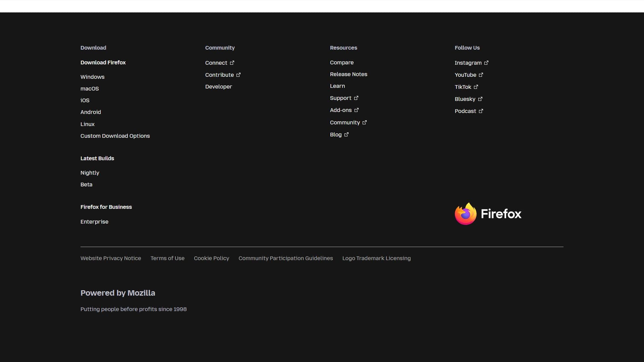The height and width of the screenshot is (362, 644).
Task: Open the Terms of Use
Action: coord(167,258)
